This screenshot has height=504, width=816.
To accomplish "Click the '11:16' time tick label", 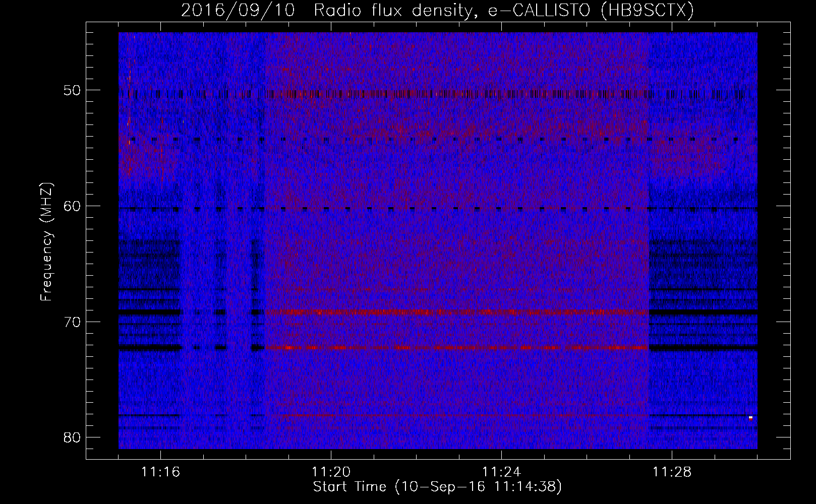I will [x=160, y=472].
